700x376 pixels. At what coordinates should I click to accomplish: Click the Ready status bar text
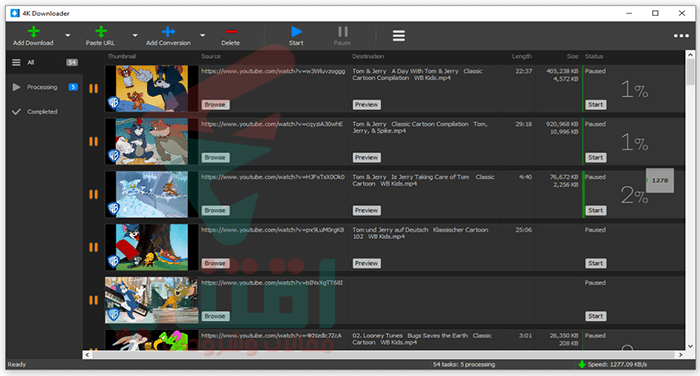coord(17,364)
